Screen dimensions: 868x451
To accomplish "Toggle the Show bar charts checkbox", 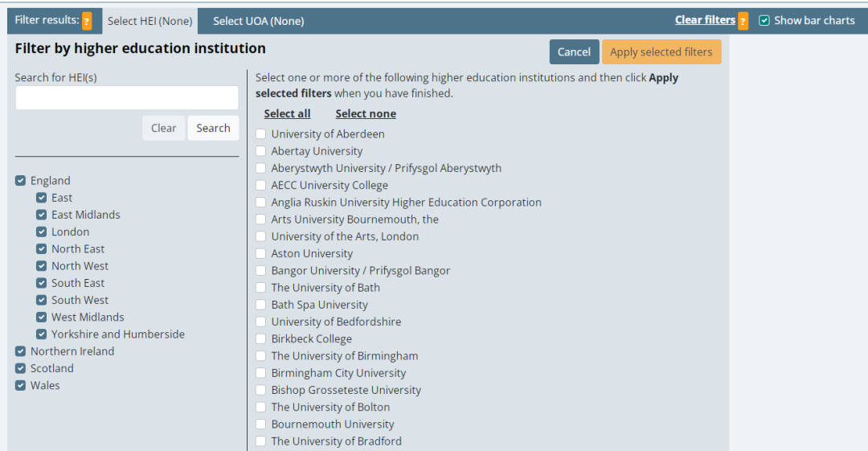I will 764,21.
